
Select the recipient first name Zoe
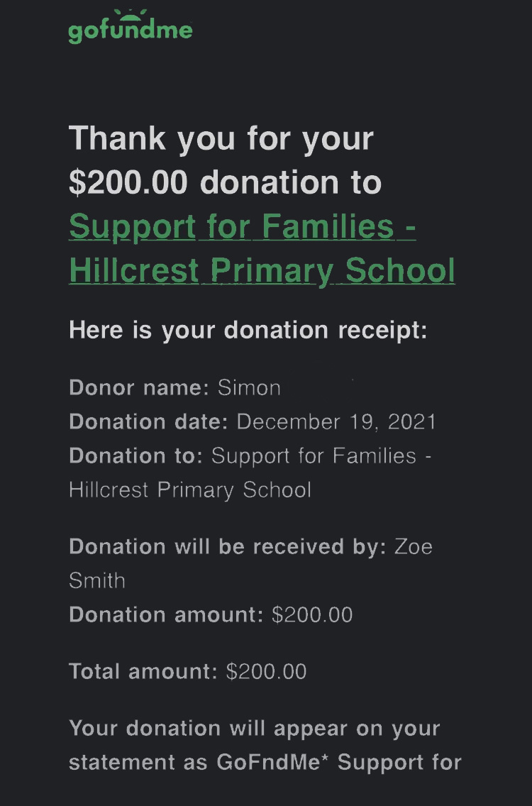pyautogui.click(x=413, y=547)
